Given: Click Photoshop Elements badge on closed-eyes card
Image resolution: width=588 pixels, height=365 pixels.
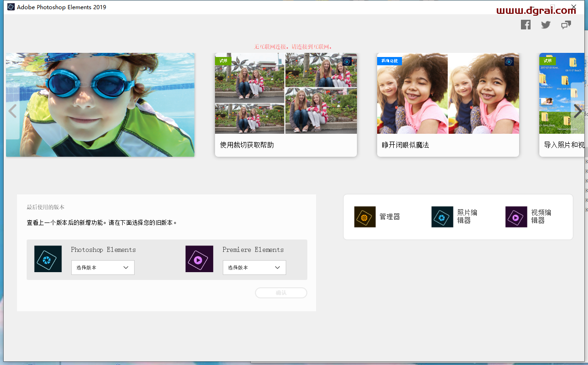Looking at the screenshot, I should 509,62.
